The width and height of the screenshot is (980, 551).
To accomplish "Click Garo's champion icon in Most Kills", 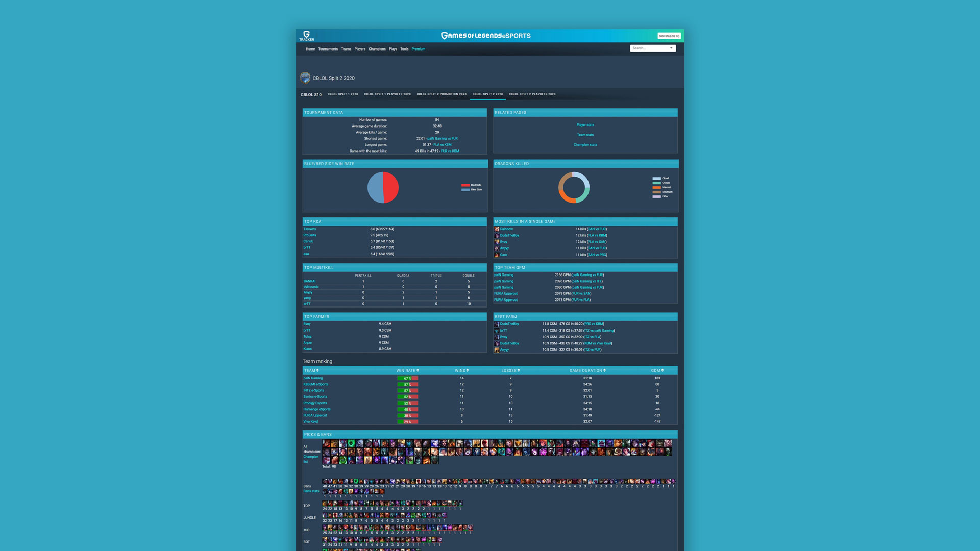I will coord(497,255).
